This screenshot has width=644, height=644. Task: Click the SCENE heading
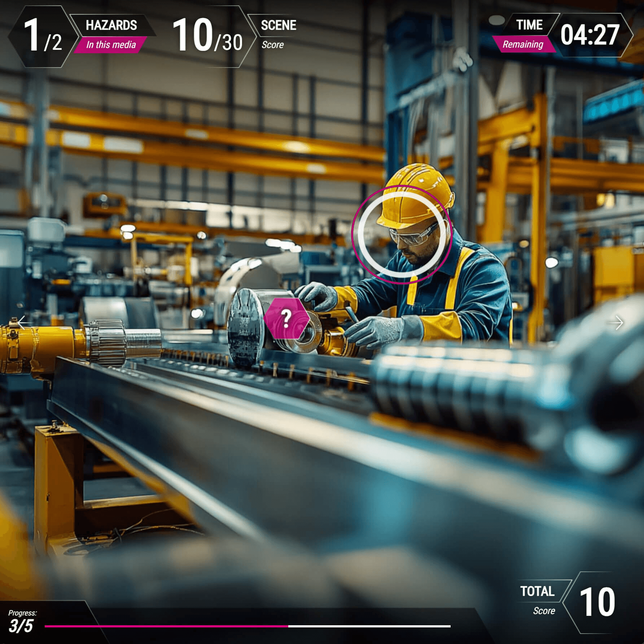(x=279, y=25)
